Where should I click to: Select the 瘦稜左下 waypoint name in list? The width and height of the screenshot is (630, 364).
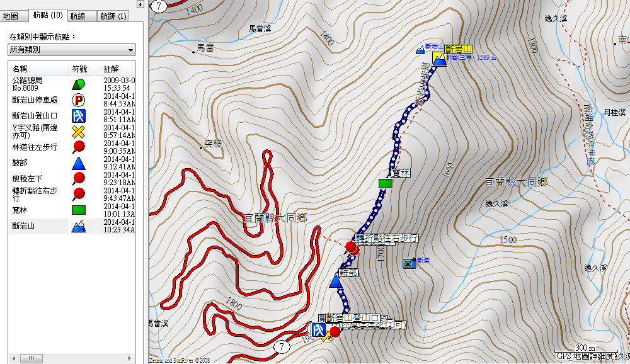[28, 178]
